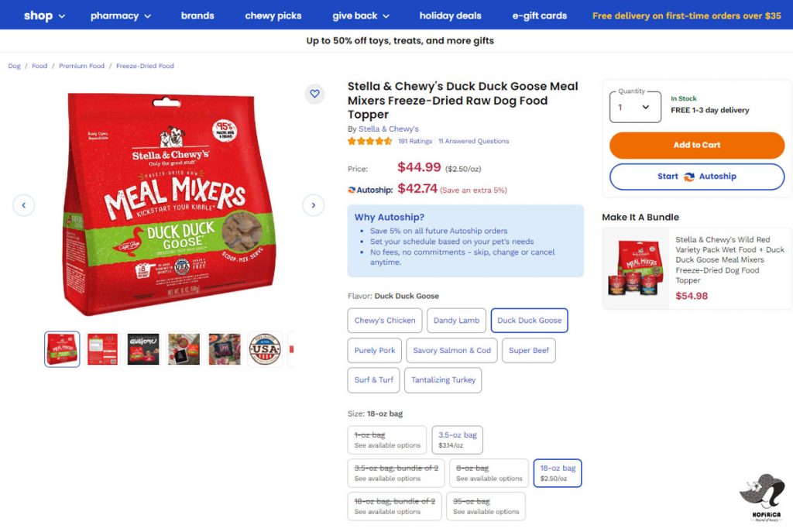The image size is (793, 532).
Task: View the second product image thumbnail
Action: [102, 349]
